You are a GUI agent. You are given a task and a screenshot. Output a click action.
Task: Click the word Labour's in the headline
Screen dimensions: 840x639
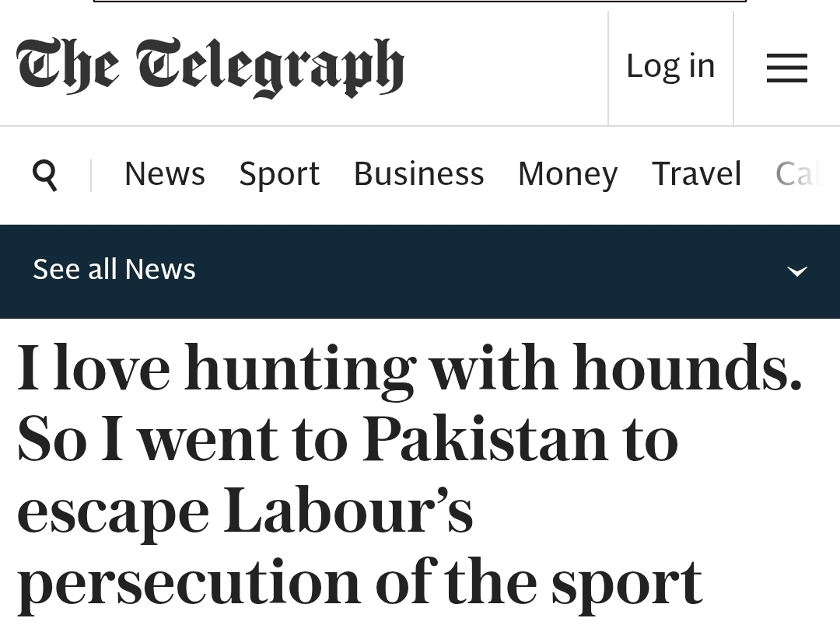[348, 512]
